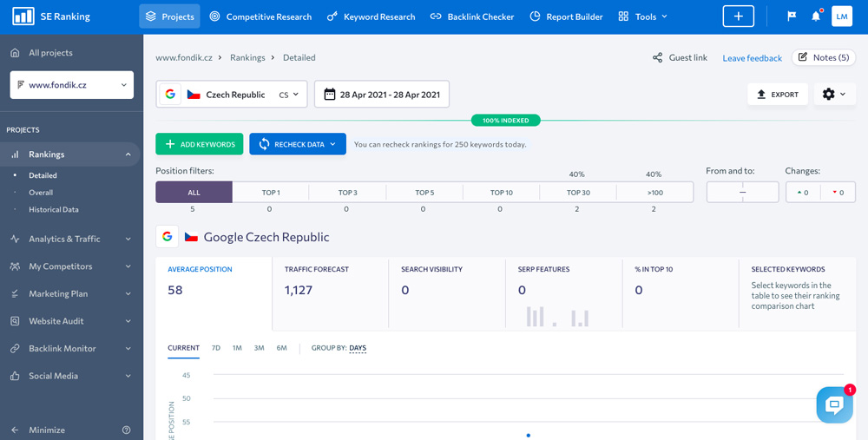Select the >100 position filter
This screenshot has width=868, height=440.
coord(654,193)
